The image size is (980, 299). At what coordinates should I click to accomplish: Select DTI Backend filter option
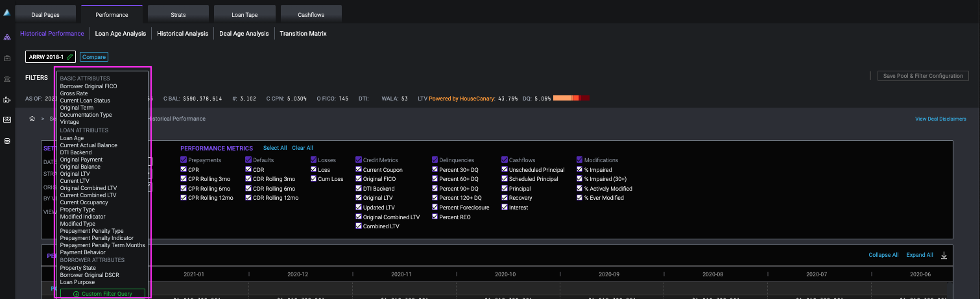pos(76,152)
